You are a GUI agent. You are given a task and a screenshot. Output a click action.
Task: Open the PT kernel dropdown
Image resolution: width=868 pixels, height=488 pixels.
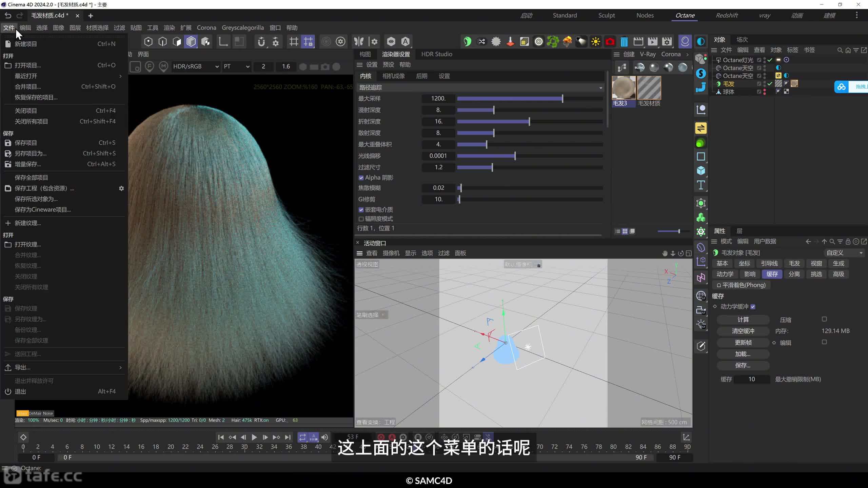(236, 67)
